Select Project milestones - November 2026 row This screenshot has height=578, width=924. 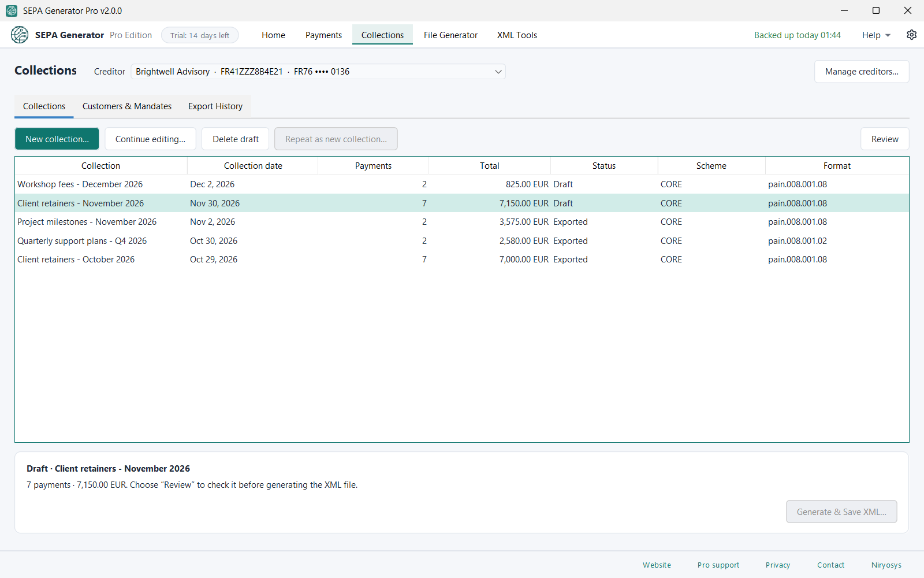point(462,222)
